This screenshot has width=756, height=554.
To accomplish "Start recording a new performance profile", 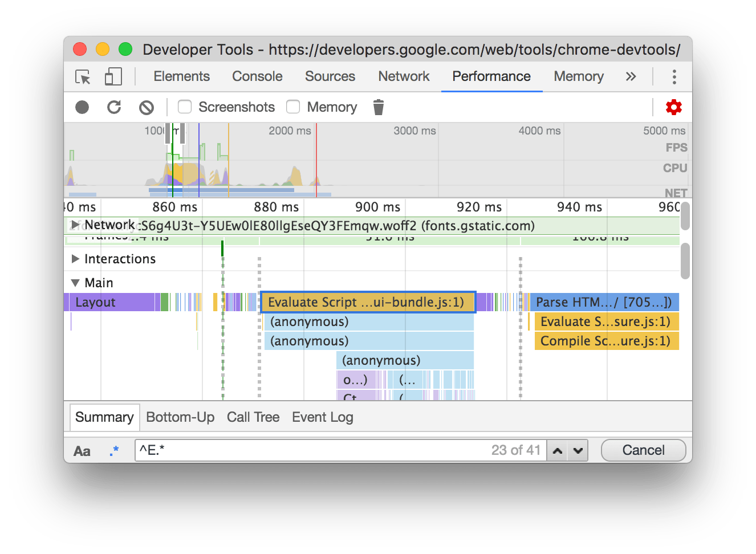I will [82, 107].
